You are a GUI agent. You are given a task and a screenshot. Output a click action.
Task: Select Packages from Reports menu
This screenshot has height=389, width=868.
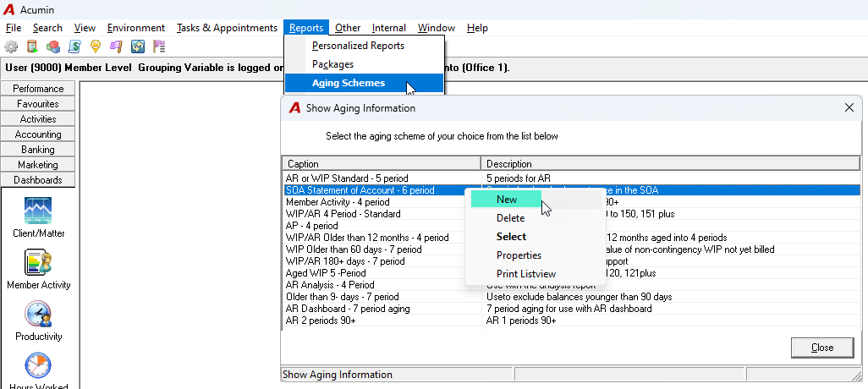tap(364, 64)
